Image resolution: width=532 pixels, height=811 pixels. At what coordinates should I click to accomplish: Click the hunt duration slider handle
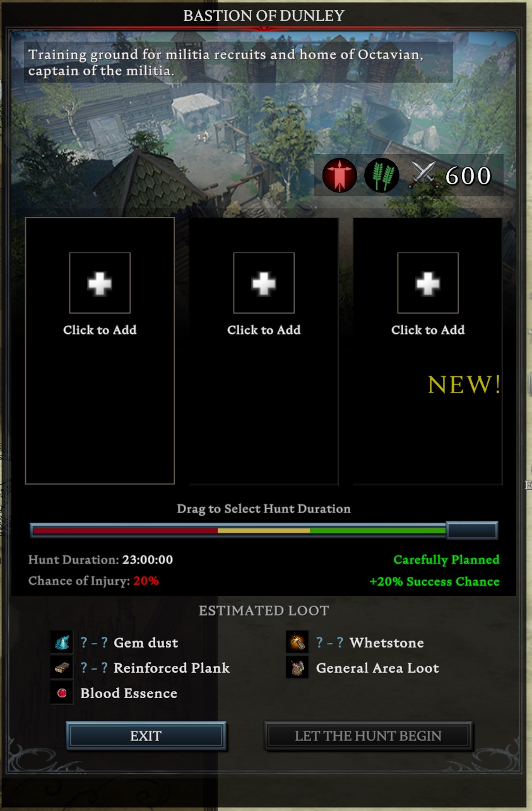pos(472,530)
